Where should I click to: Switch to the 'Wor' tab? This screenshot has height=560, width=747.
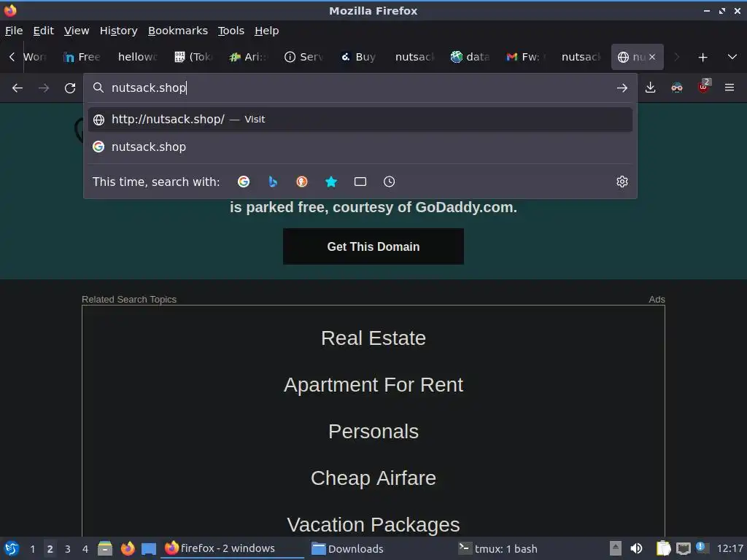pos(35,57)
